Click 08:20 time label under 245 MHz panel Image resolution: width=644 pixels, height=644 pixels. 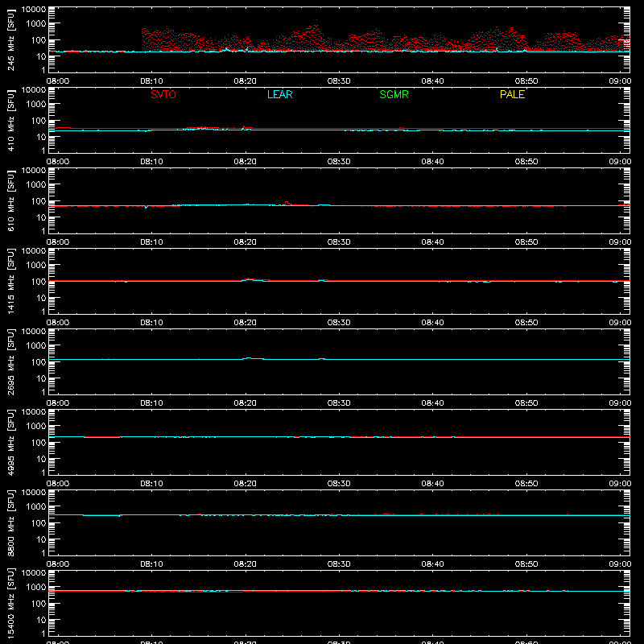pos(246,81)
